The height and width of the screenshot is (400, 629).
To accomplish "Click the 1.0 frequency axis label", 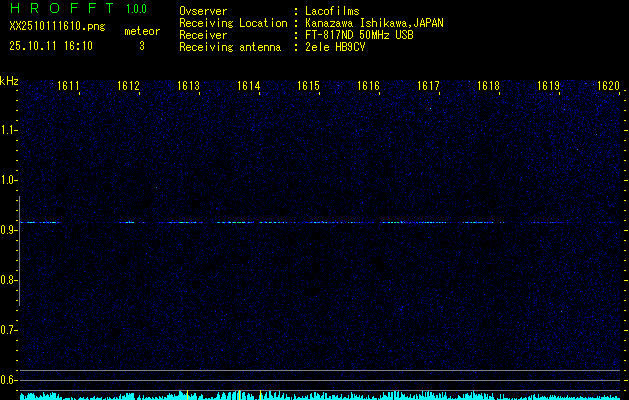I will coord(9,180).
